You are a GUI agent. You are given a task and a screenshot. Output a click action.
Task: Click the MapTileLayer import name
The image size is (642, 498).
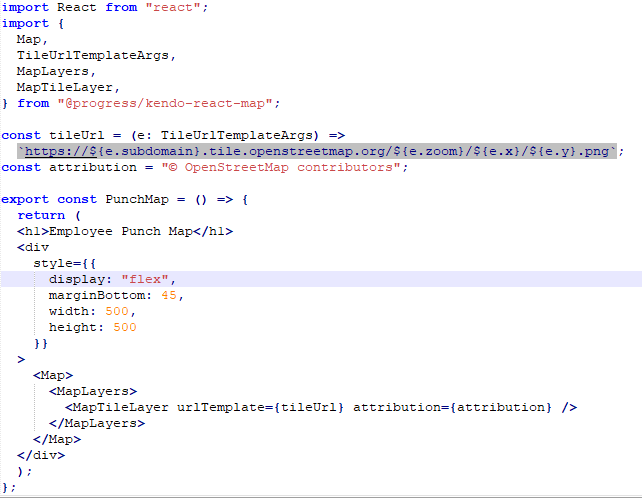(65, 87)
